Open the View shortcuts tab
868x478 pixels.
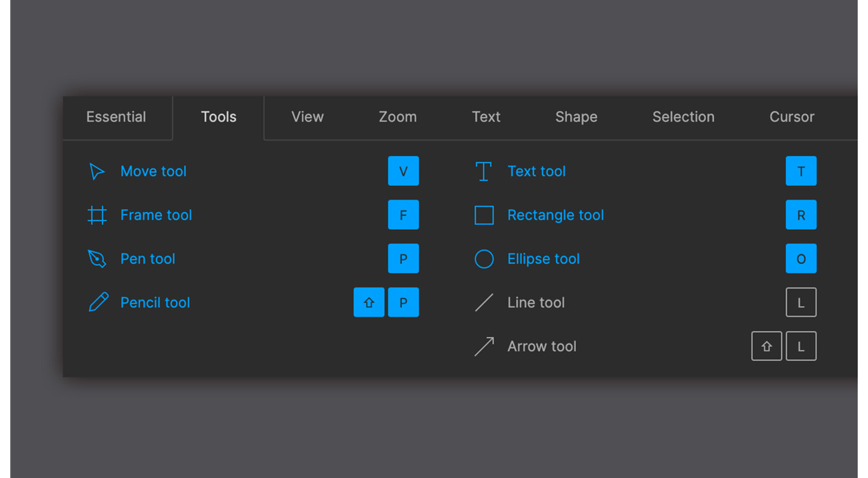307,117
